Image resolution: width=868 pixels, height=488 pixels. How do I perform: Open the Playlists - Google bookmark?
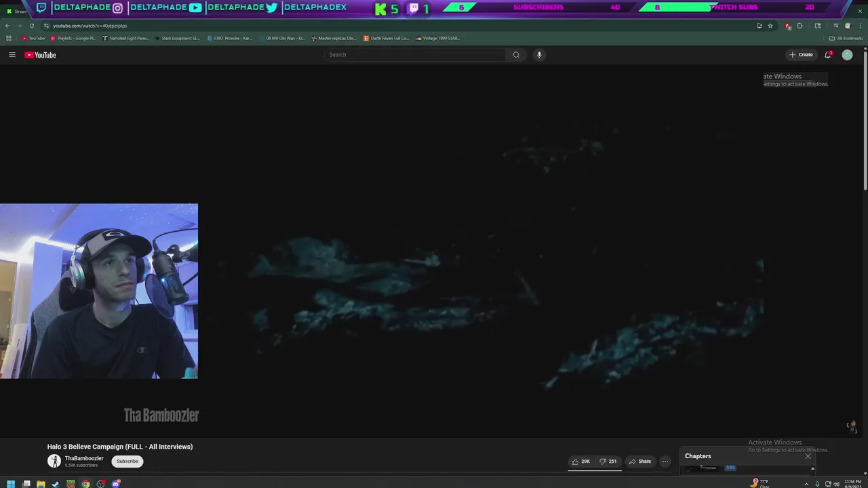73,38
